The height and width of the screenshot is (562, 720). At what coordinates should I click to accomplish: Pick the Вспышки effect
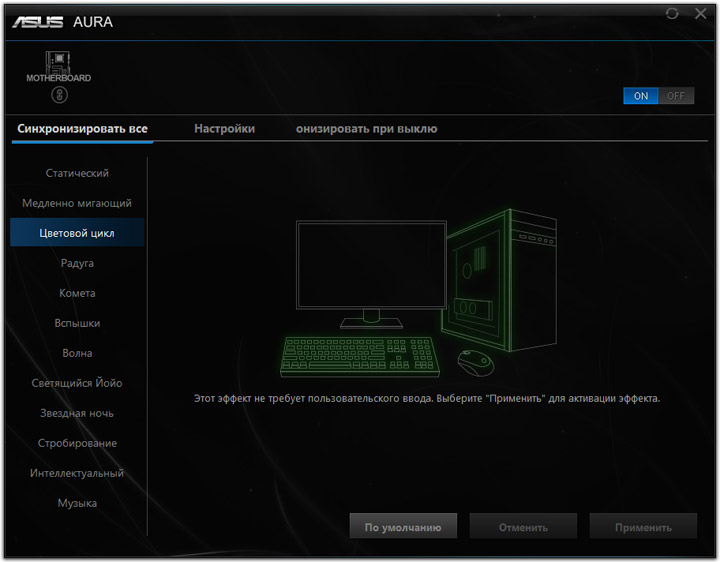coord(77,323)
